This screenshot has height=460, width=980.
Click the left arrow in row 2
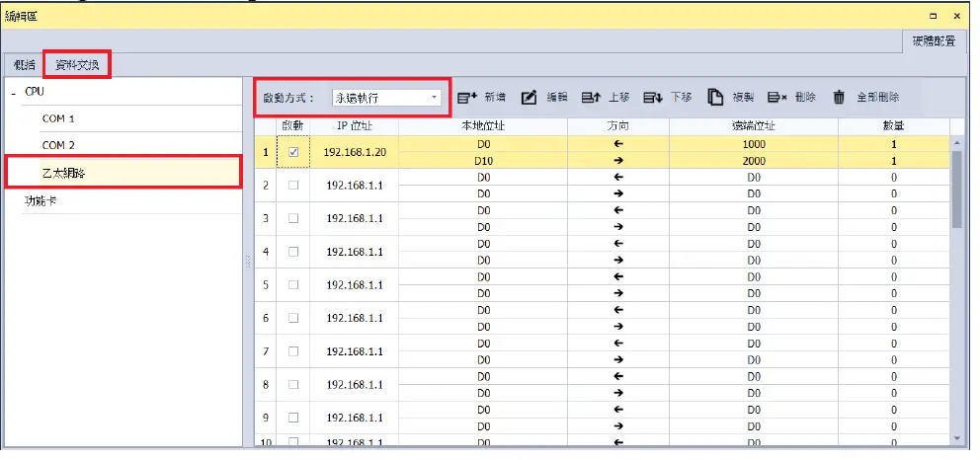click(x=618, y=178)
